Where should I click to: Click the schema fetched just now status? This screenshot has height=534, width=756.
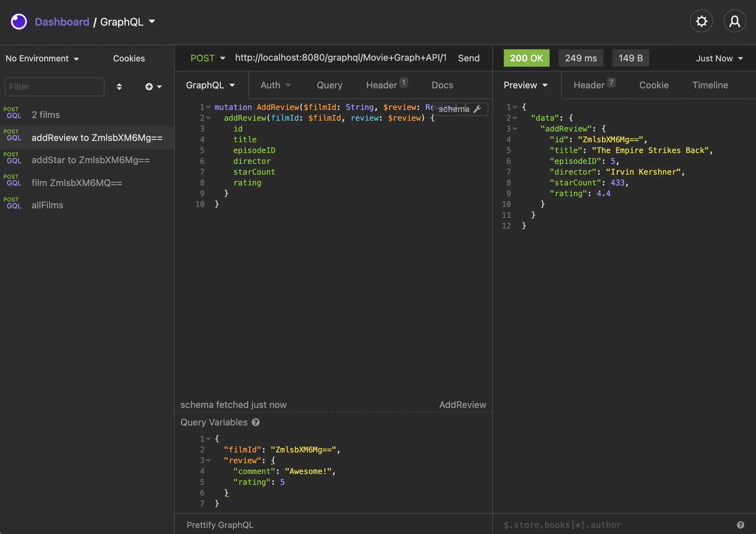233,405
